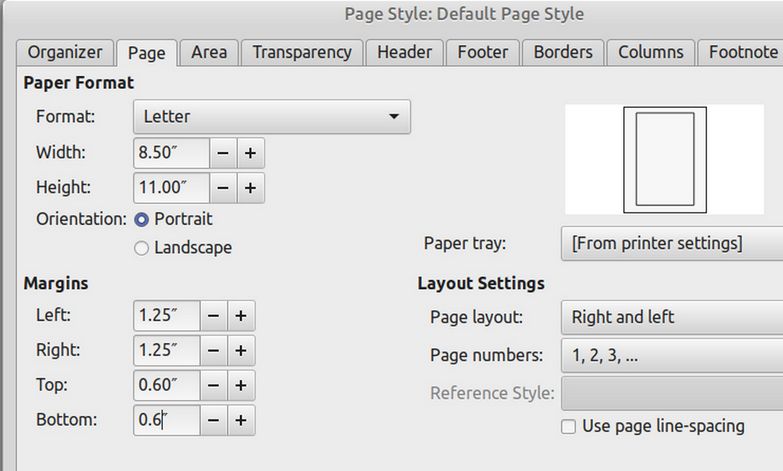This screenshot has height=471, width=783.
Task: Switch to the Organizer tab
Action: pos(64,52)
